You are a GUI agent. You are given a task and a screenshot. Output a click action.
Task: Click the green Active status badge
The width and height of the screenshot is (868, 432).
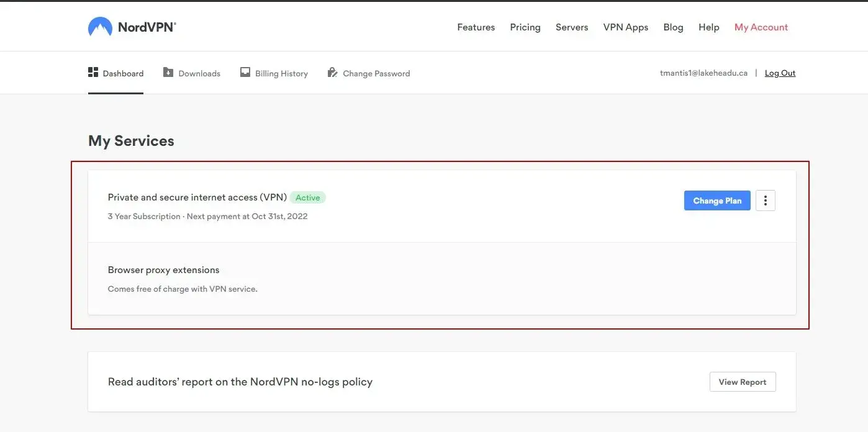pyautogui.click(x=307, y=197)
